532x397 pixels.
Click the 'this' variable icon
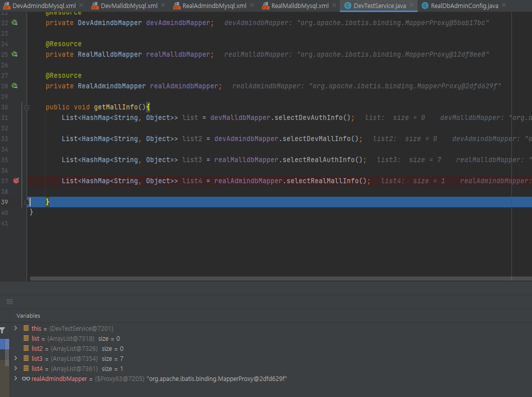tap(26, 328)
